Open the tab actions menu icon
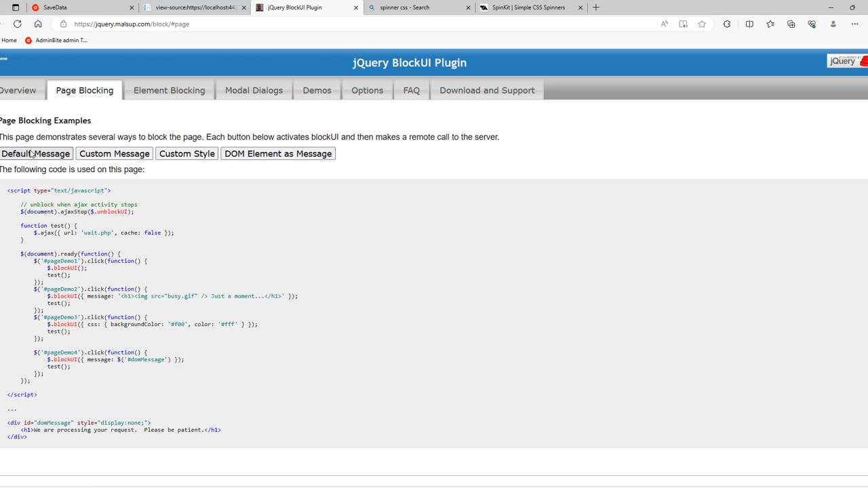 pos(16,7)
